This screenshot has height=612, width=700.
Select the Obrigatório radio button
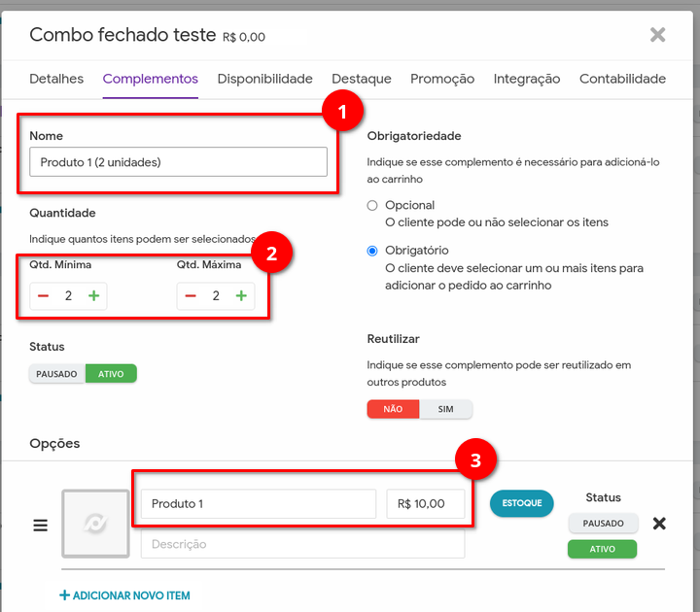(x=372, y=251)
